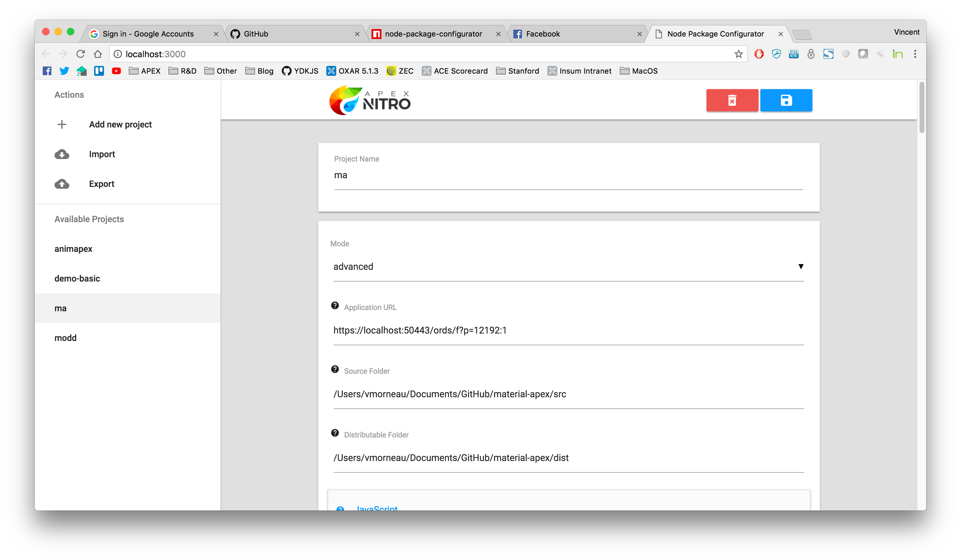The width and height of the screenshot is (961, 560).
Task: Bookmark page with the star icon
Action: [738, 54]
